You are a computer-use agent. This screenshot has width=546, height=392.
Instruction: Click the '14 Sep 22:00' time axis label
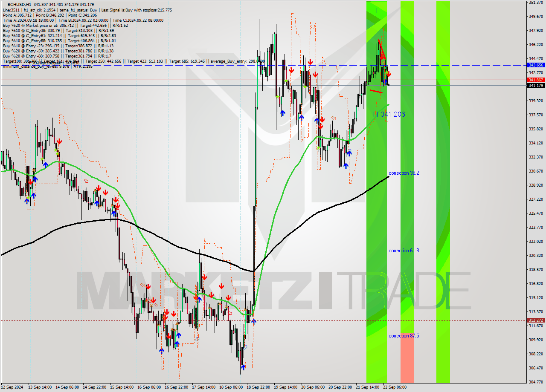[95, 387]
